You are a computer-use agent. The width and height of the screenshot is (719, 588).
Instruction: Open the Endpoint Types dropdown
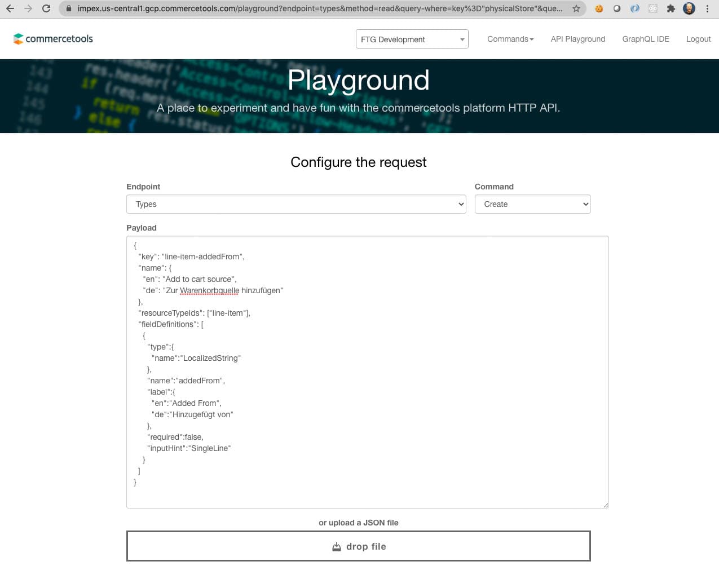pos(296,204)
